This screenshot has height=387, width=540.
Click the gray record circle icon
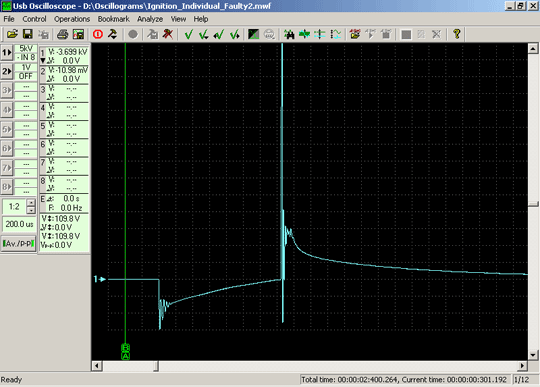(133, 34)
